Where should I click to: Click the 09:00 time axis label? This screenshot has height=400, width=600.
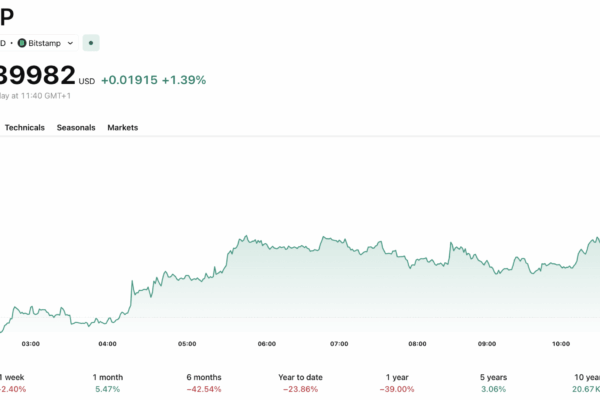(x=487, y=344)
